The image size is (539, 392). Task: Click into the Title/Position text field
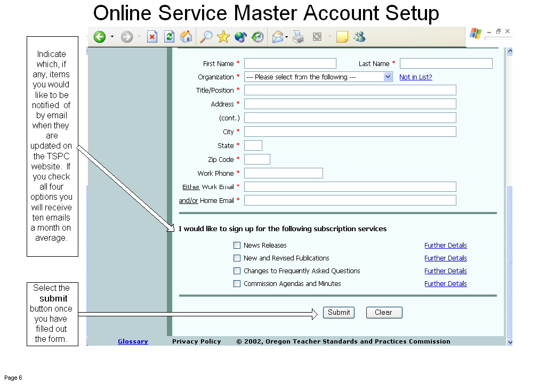350,90
